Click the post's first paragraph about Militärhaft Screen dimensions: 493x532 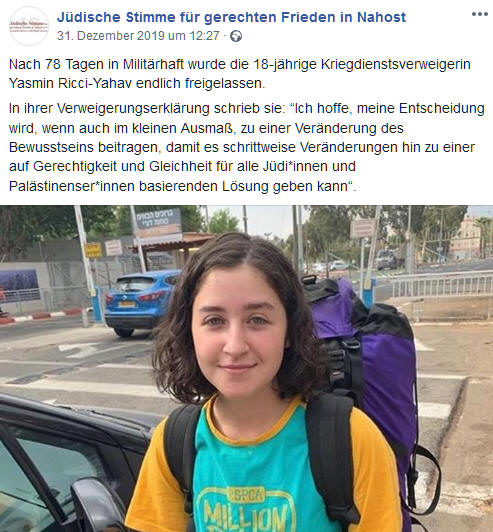click(240, 74)
